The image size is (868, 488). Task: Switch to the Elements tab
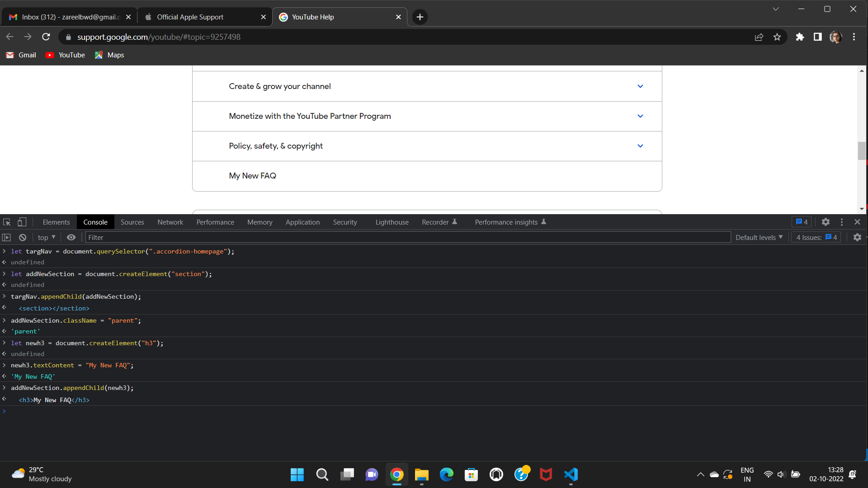tap(57, 222)
